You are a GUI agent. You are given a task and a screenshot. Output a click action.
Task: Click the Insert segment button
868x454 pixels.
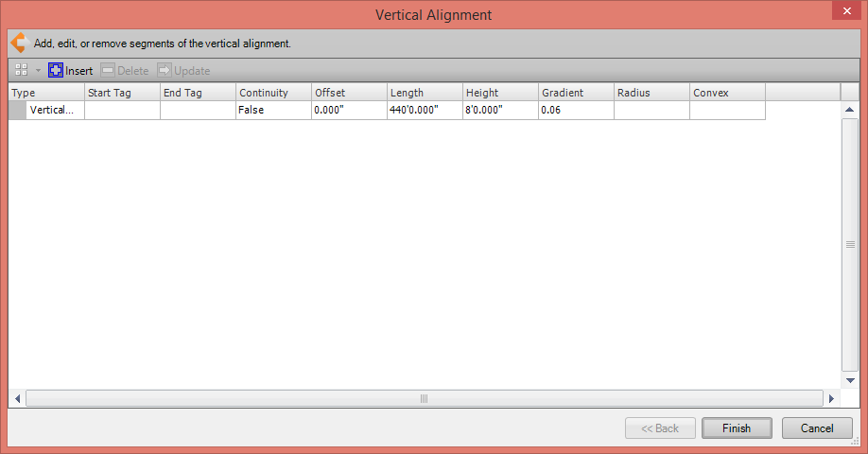coord(70,70)
